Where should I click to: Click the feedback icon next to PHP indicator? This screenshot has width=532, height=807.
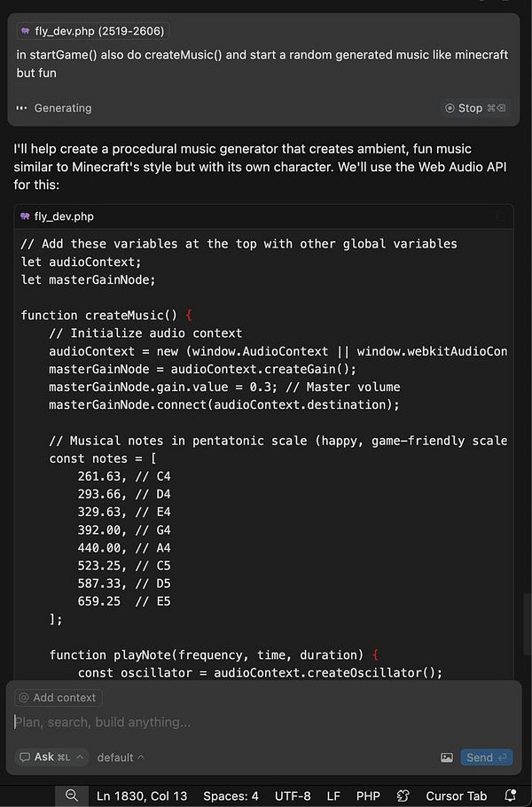[403, 795]
